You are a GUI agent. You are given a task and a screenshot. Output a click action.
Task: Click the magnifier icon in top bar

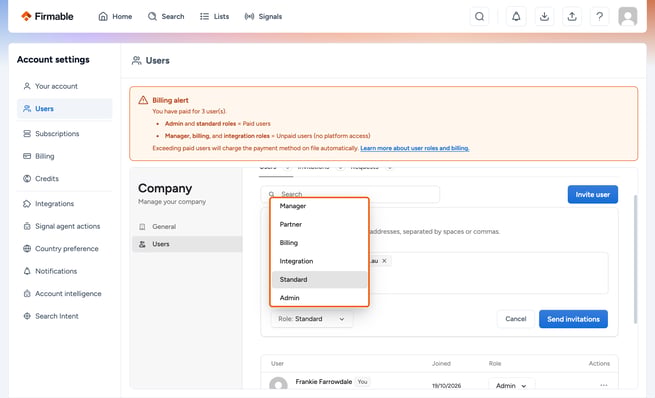[480, 16]
